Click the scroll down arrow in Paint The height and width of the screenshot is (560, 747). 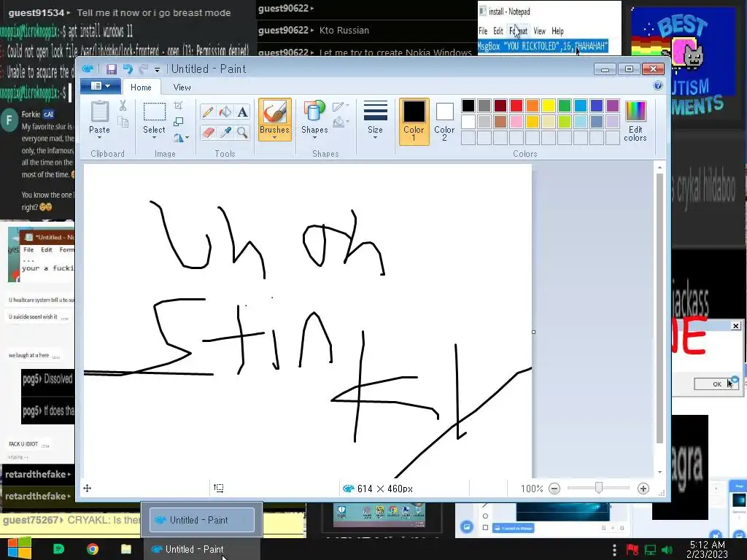(x=659, y=472)
